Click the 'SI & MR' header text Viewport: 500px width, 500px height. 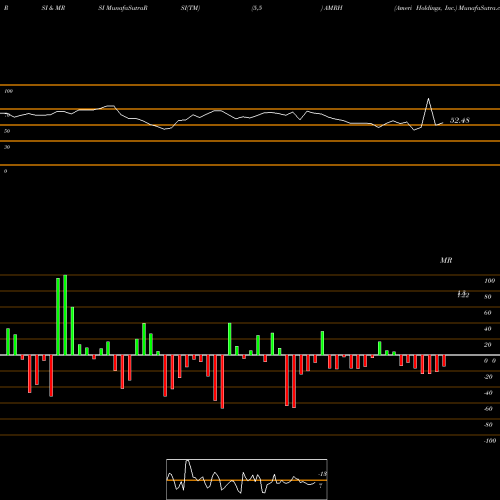[x=53, y=8]
